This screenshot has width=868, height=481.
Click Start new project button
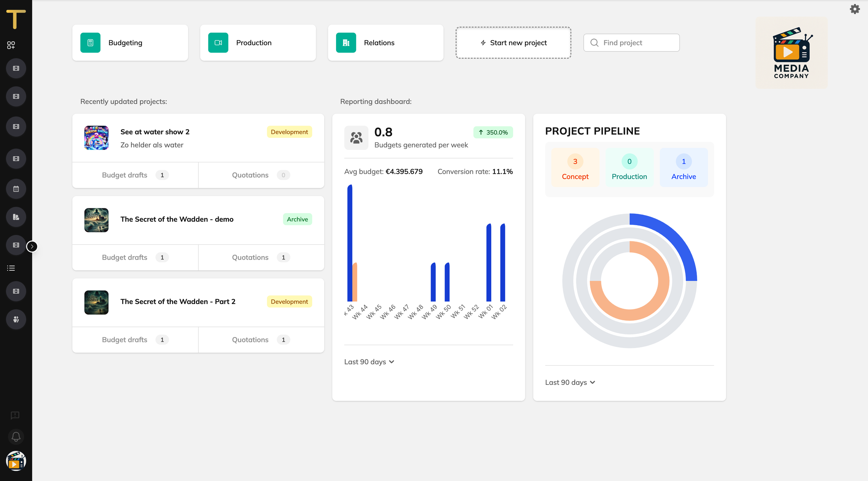pyautogui.click(x=513, y=43)
